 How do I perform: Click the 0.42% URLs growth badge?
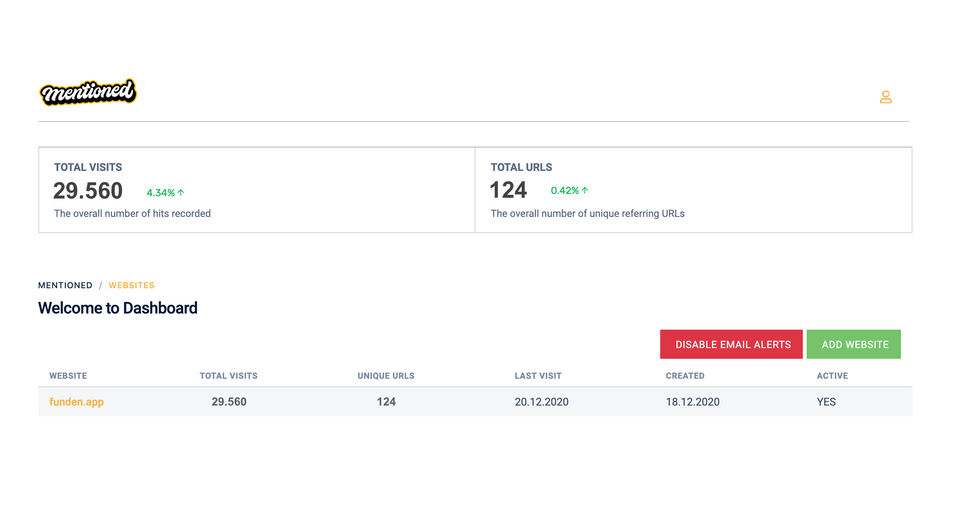(564, 191)
